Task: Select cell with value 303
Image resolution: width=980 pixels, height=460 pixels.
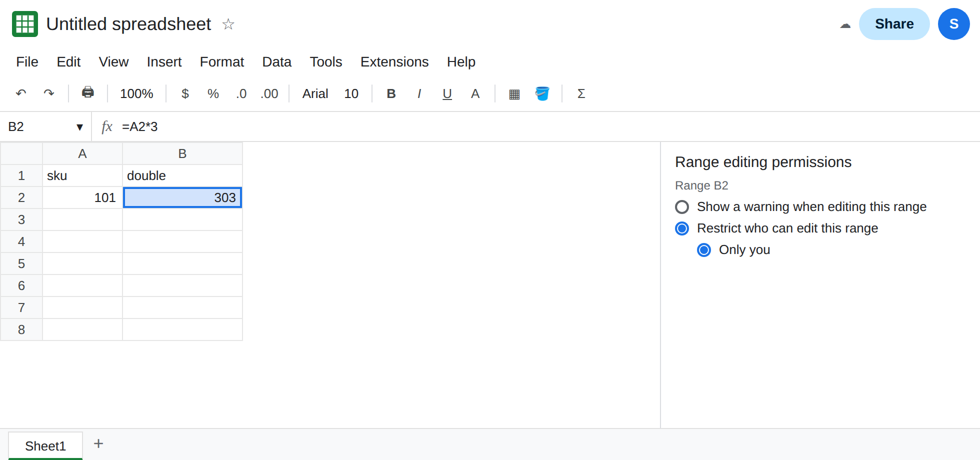Action: tap(182, 197)
